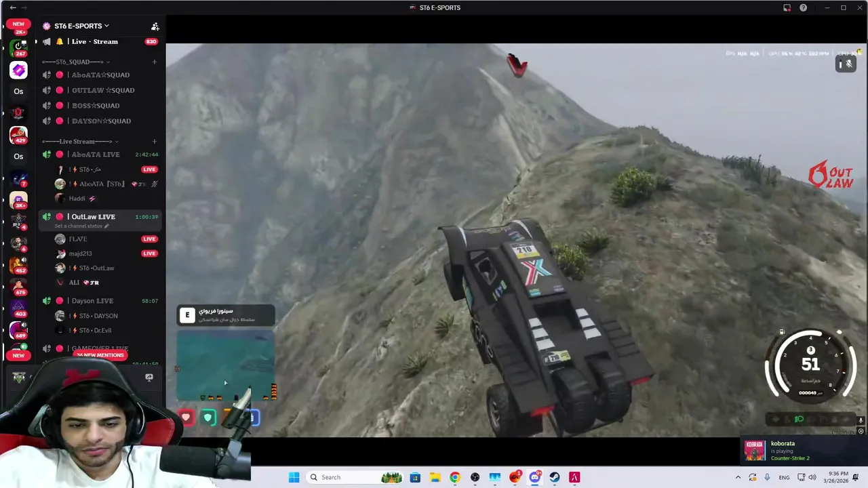868x488 pixels.
Task: Add a channel to ST6_SQUAD category
Action: click(x=154, y=62)
